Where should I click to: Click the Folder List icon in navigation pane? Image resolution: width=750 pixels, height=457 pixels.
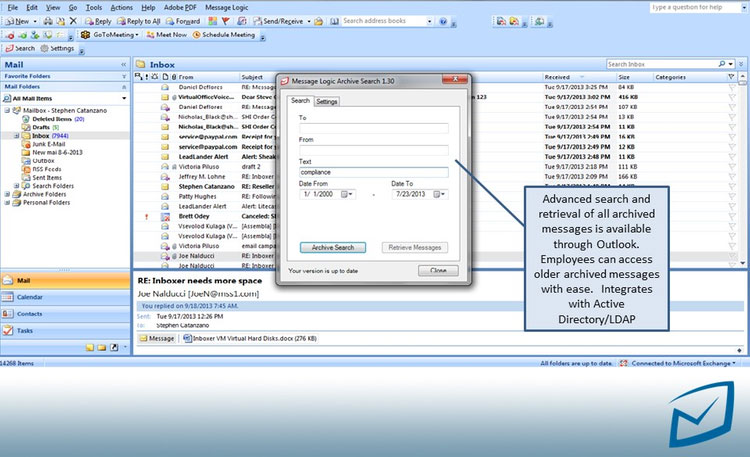coord(101,347)
